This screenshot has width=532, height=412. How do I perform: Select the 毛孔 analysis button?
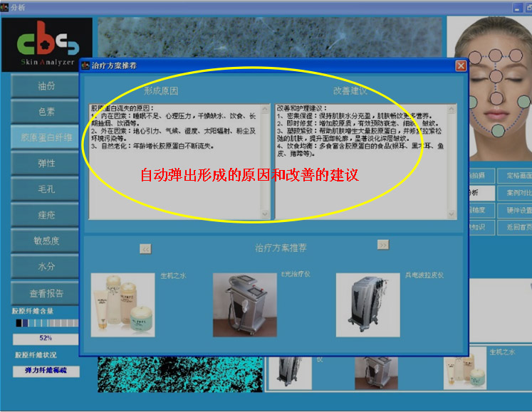click(46, 189)
